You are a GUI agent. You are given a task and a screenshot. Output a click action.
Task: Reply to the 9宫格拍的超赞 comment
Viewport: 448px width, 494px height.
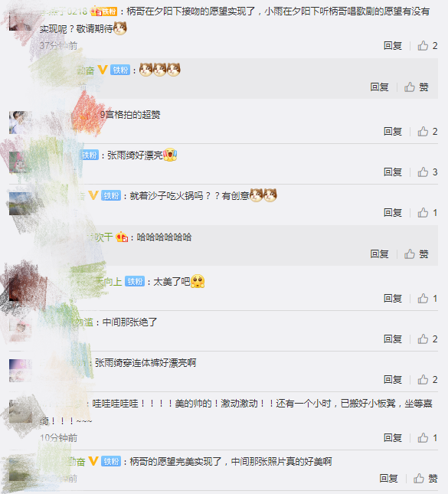[x=393, y=132]
